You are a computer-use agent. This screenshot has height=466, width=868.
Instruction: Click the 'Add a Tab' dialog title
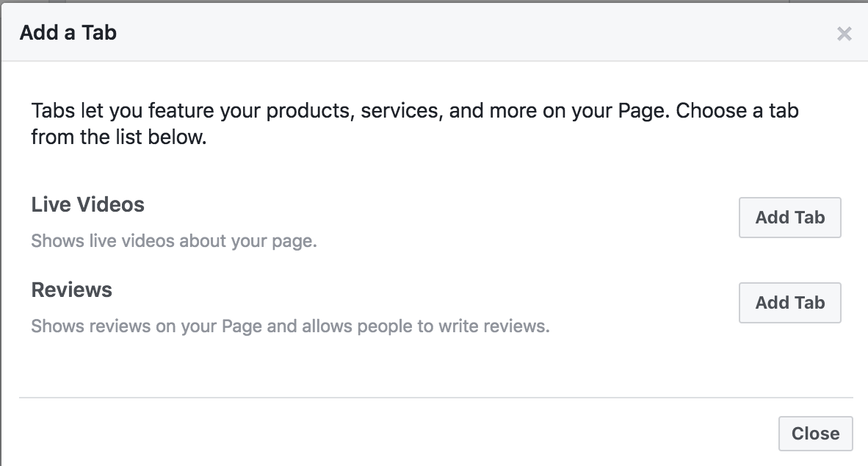pyautogui.click(x=68, y=32)
